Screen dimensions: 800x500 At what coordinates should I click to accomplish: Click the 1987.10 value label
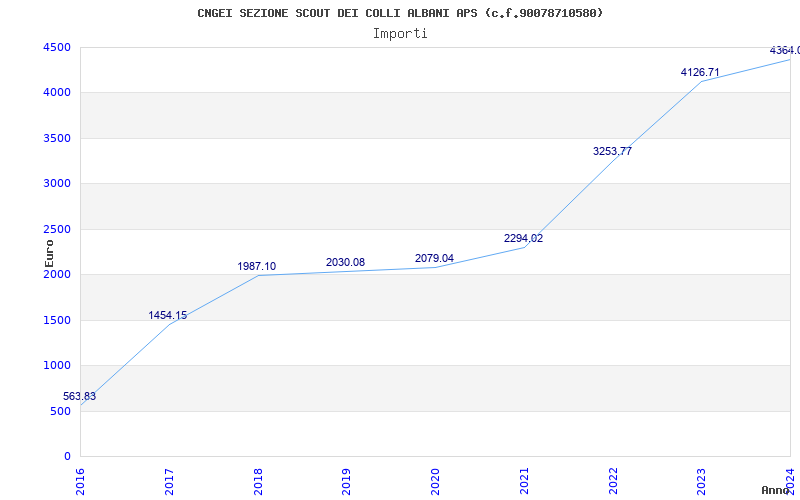[x=257, y=266]
